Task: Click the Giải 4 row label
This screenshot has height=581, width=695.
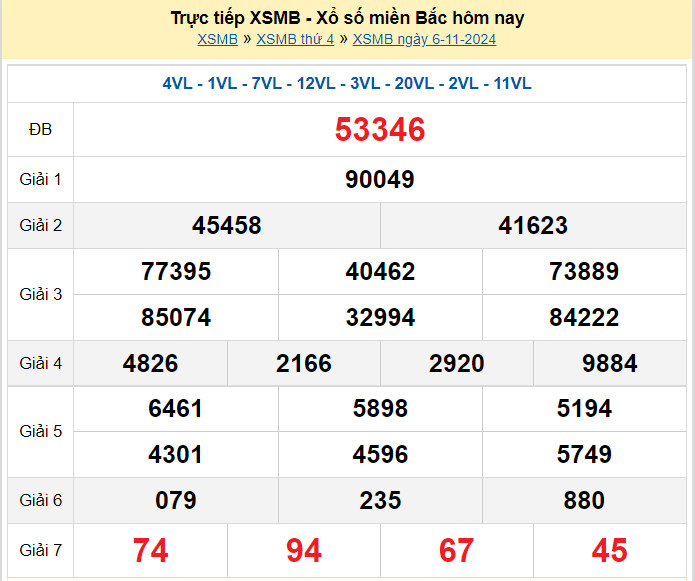Action: 40,363
